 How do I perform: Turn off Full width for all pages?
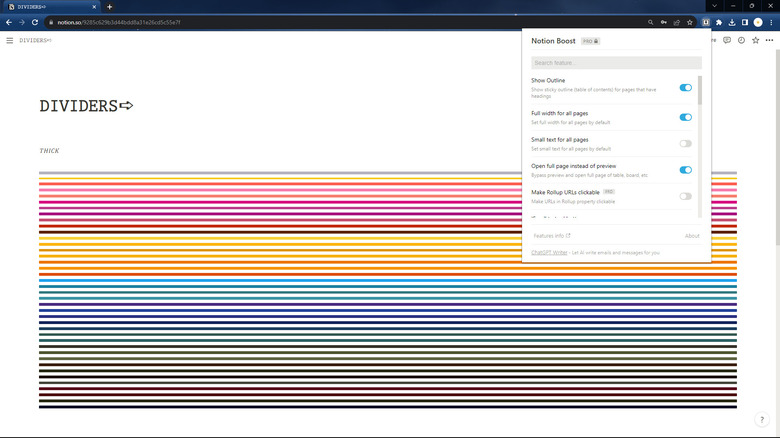[685, 117]
